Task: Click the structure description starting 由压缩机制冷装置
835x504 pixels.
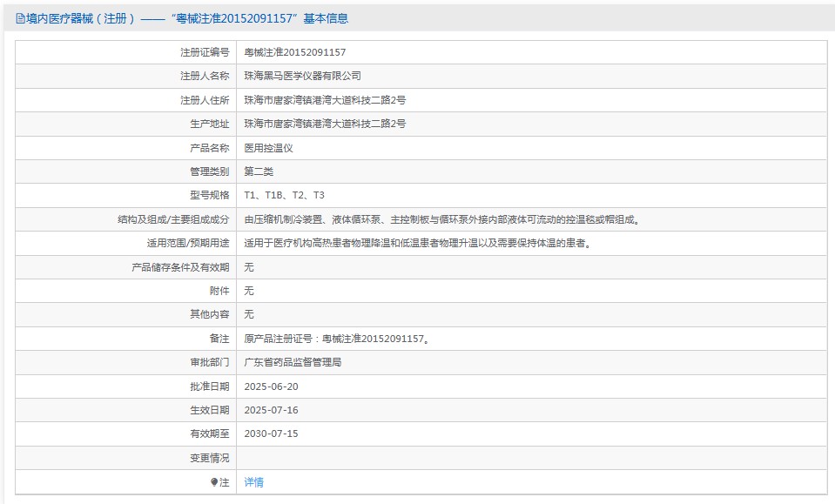Action: click(x=443, y=219)
